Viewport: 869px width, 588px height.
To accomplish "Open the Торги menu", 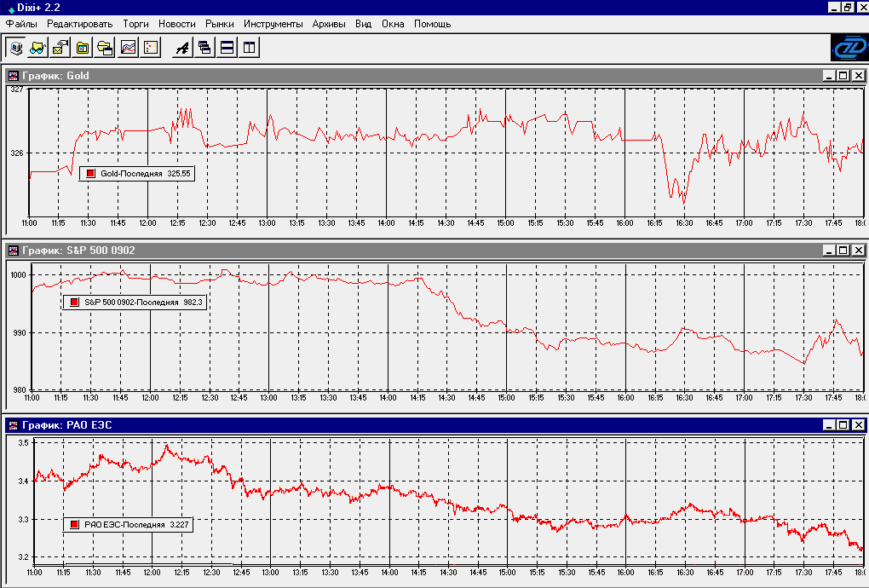I will [135, 24].
